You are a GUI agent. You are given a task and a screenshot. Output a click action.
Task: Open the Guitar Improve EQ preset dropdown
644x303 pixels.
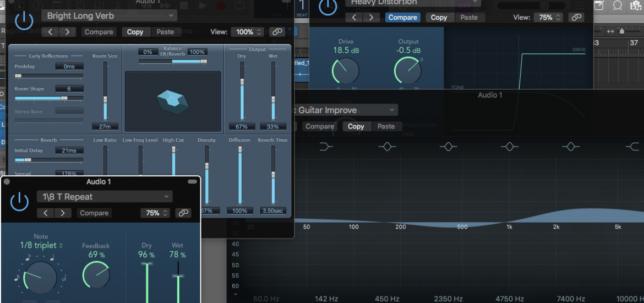[x=341, y=110]
